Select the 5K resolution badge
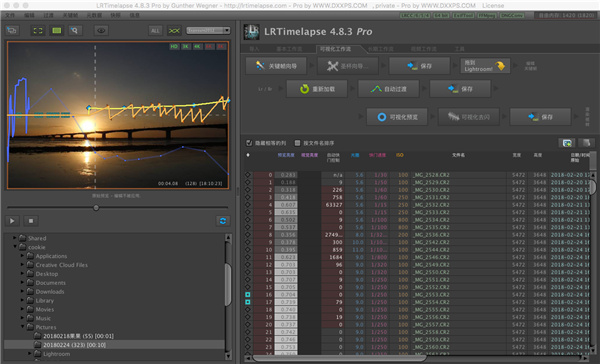The image size is (600, 364). coord(209,46)
